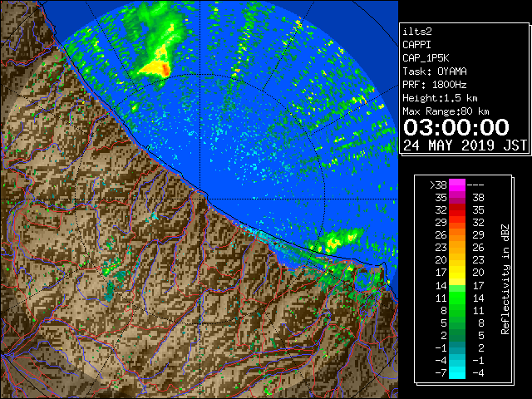532x399 pixels.
Task: Click the '24 MAY 2019 JST' date
Action: click(x=465, y=145)
